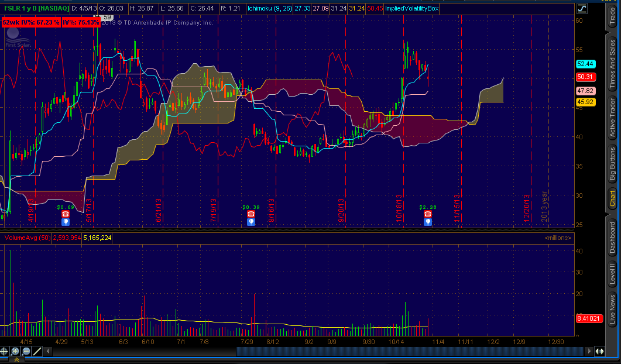This screenshot has height=364, width=621.
Task: Click the IV%: 75.13% label
Action: pos(81,22)
